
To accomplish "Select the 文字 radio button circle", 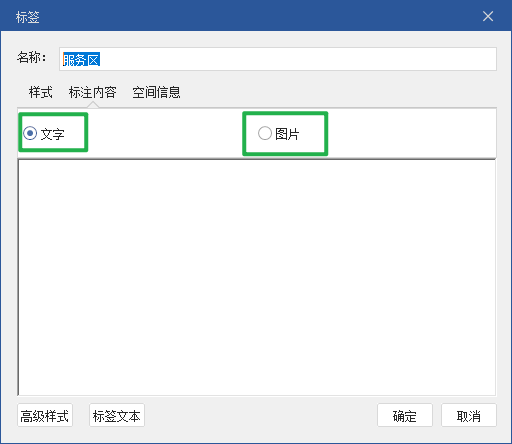I will click(30, 133).
